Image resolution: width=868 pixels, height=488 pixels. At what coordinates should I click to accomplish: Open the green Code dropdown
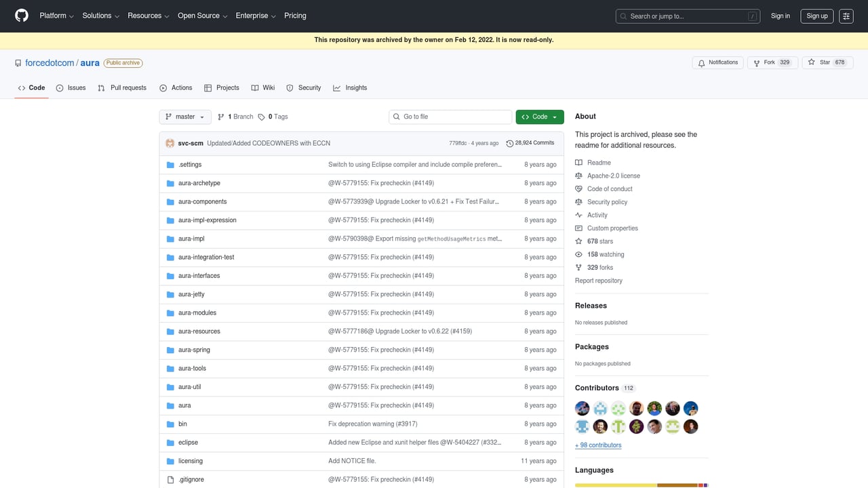coord(539,117)
